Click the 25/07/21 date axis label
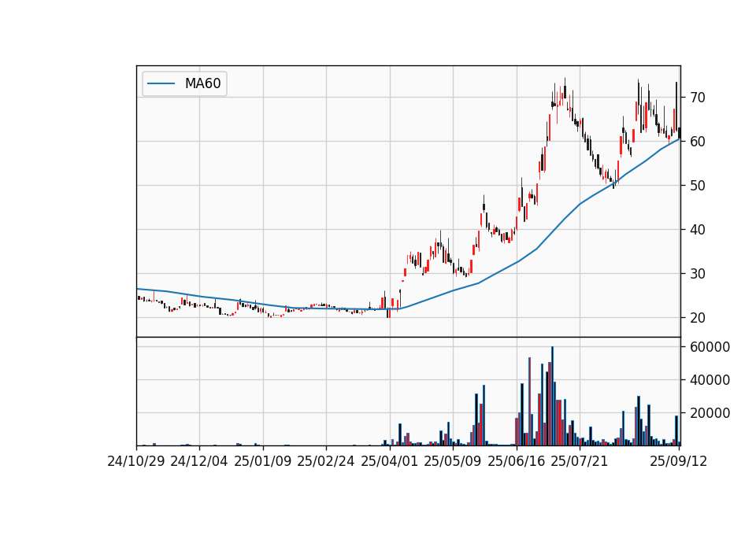Screen dimensions: 756x543 580,461
